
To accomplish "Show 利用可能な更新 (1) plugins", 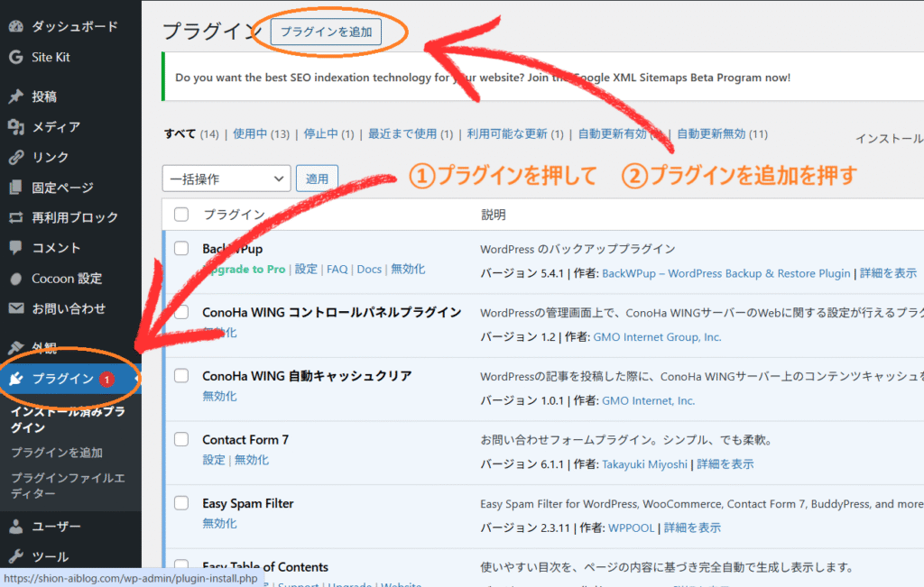I will click(x=515, y=134).
